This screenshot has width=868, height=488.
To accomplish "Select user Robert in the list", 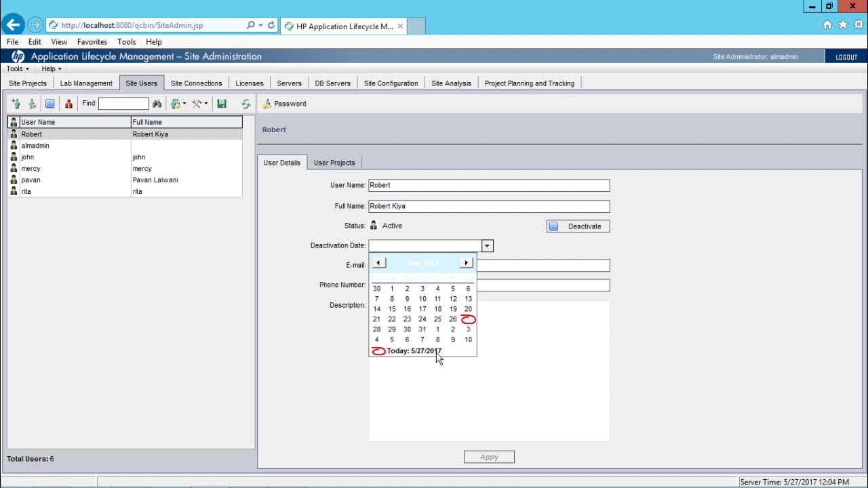I will tap(125, 134).
